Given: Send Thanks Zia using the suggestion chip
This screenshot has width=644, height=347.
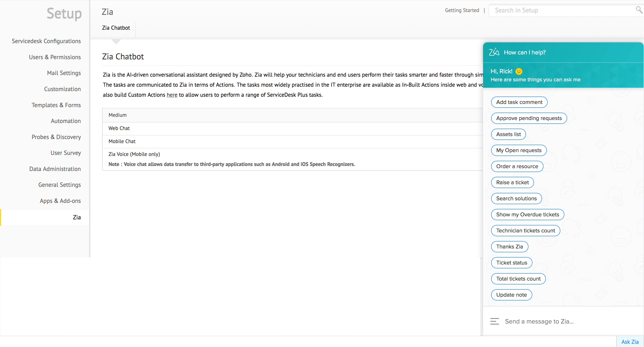Looking at the screenshot, I should point(510,246).
